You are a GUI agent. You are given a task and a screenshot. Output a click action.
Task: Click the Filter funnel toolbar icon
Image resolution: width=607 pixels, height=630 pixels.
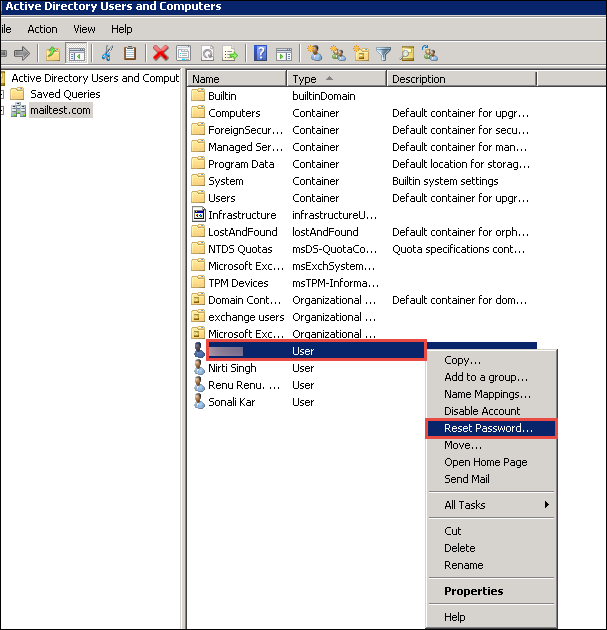(384, 54)
